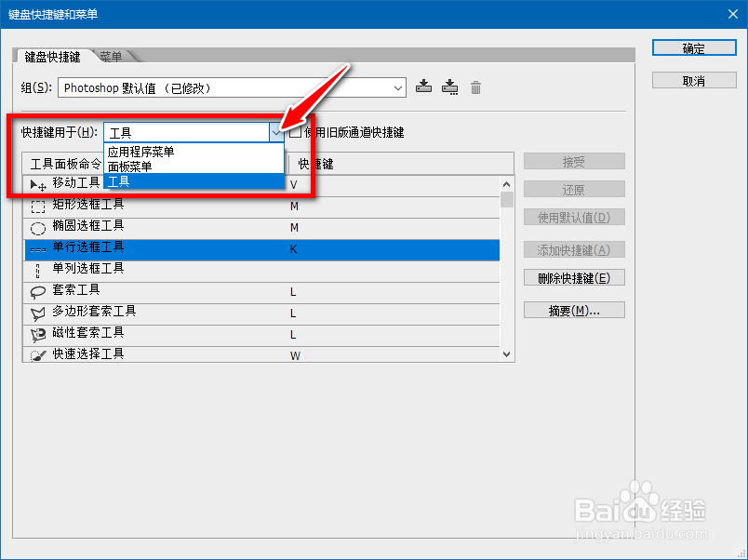
Task: Click the 快捷键 column header
Action: tap(401, 164)
